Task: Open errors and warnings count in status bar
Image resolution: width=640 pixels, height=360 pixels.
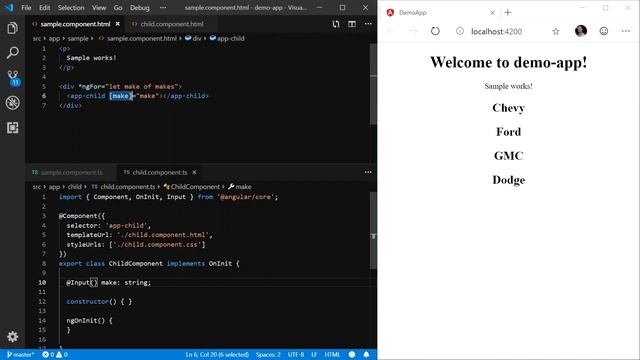Action: click(x=55, y=354)
